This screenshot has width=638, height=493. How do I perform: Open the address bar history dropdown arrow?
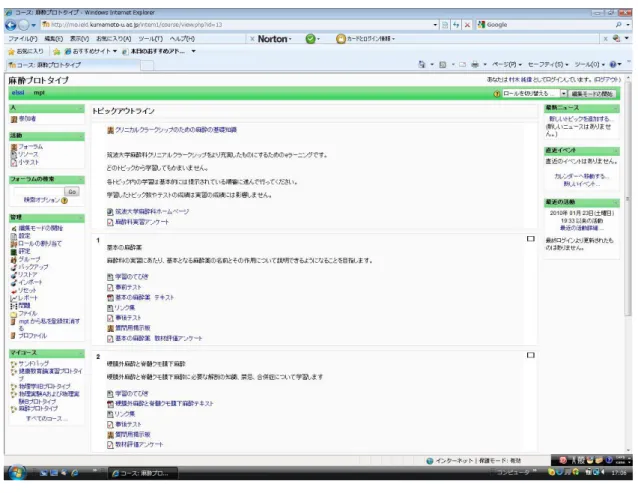point(435,25)
